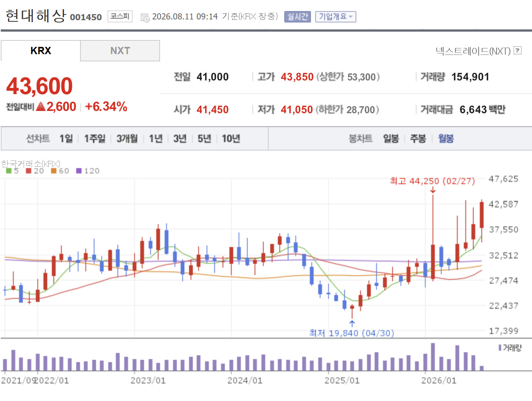Select the 3개월 line chart period
The width and height of the screenshot is (532, 401).
pos(127,139)
